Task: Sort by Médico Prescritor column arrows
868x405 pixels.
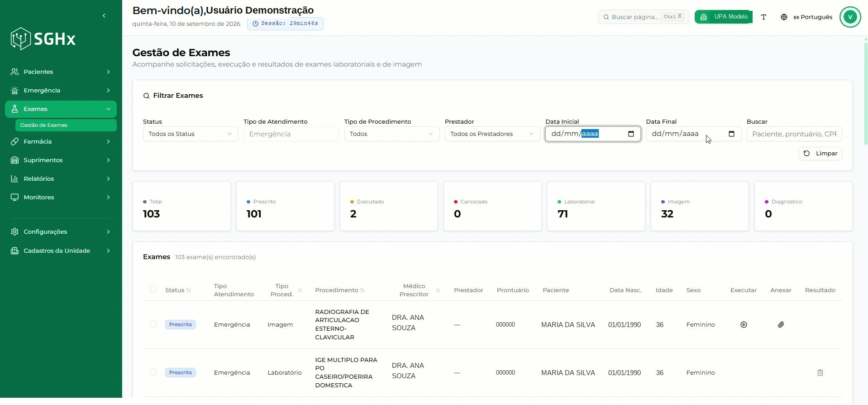Action: pyautogui.click(x=438, y=290)
